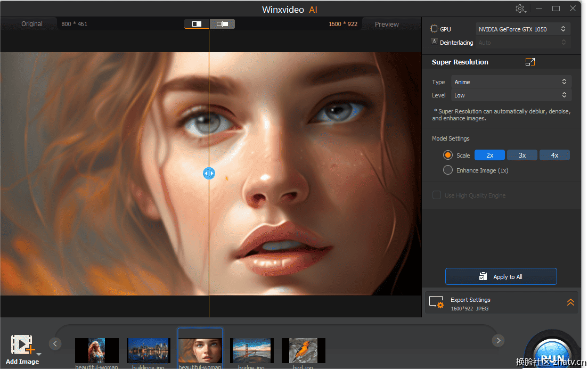Open the GPU selection dropdown
588x369 pixels.
[x=522, y=29]
